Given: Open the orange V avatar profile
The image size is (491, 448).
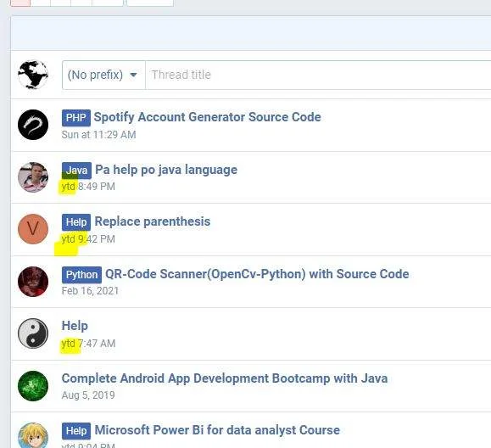Looking at the screenshot, I should coord(33,229).
